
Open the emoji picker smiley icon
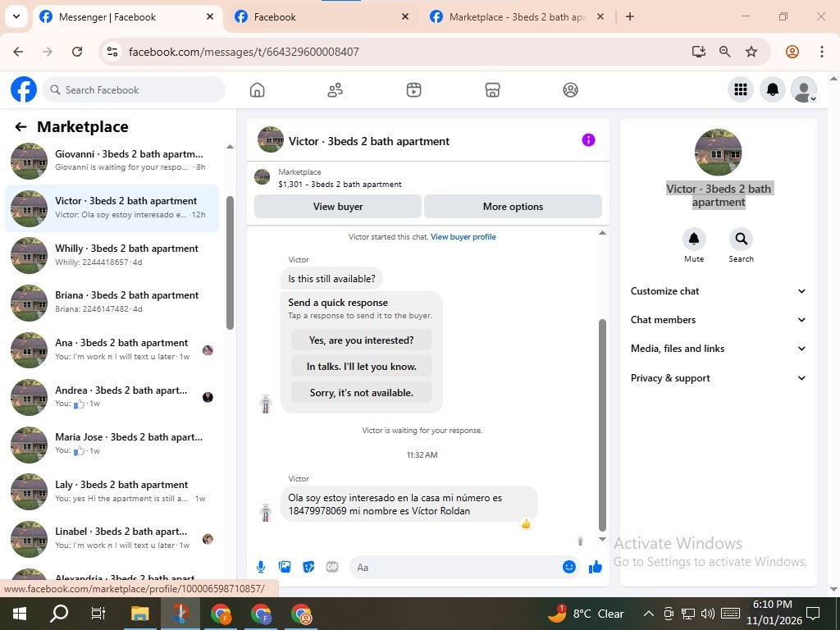(x=569, y=567)
